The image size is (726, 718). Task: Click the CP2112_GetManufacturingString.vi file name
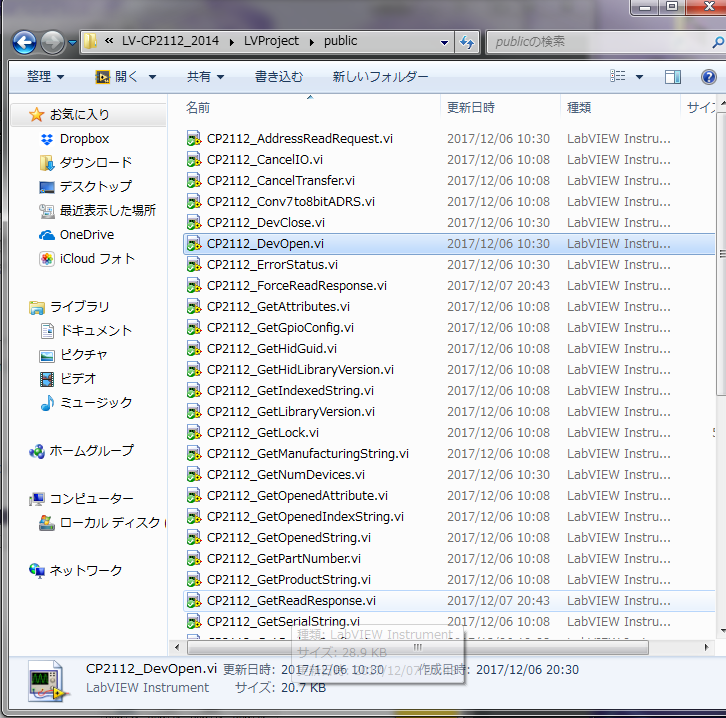pos(308,454)
